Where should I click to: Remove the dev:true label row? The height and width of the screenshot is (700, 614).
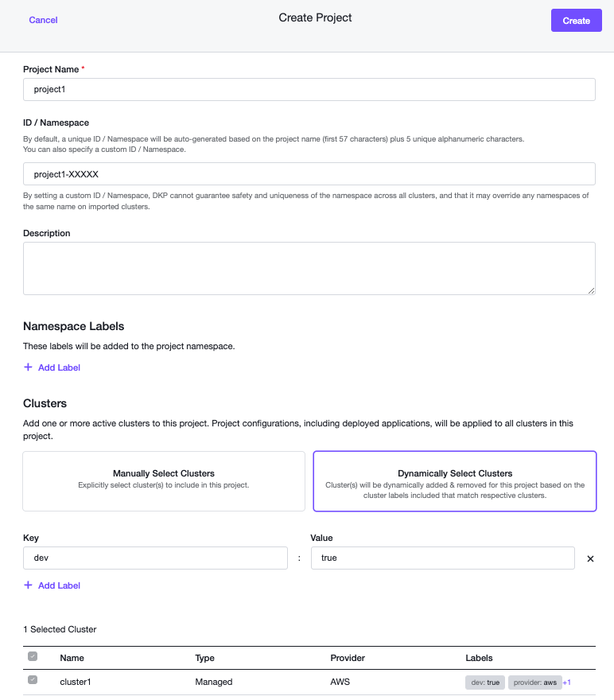pyautogui.click(x=590, y=558)
